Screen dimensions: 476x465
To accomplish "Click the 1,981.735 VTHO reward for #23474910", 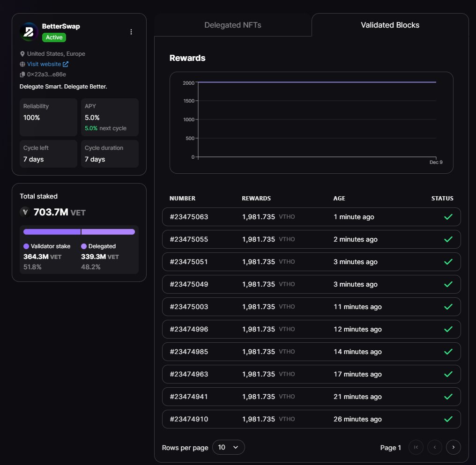I will 268,419.
